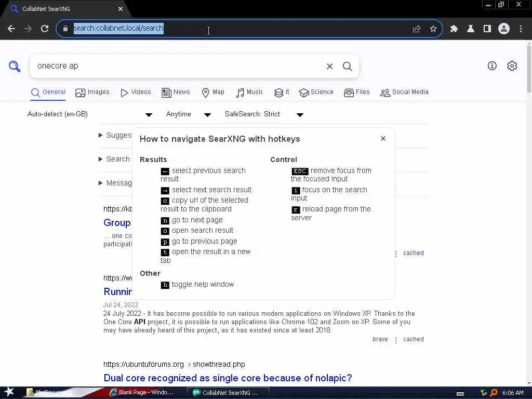The height and width of the screenshot is (399, 532).
Task: Switch to the News search tab
Action: click(176, 92)
